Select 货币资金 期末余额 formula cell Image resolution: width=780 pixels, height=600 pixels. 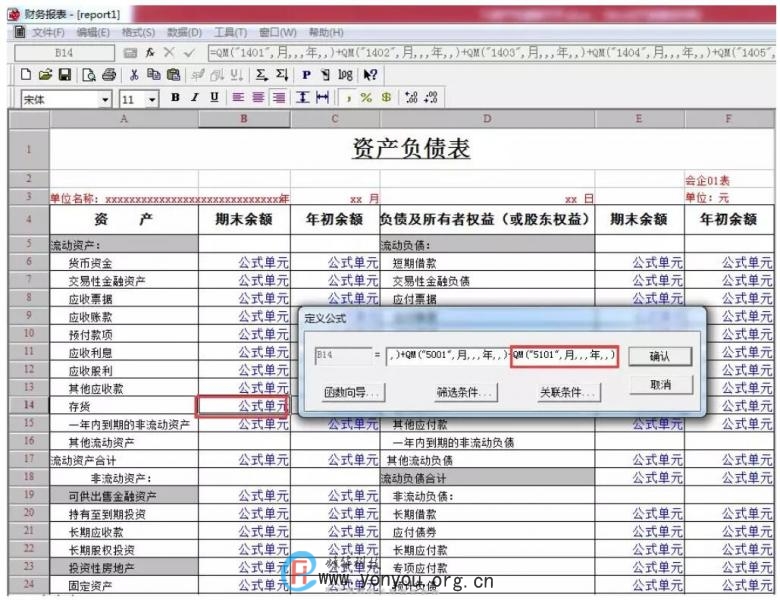[x=244, y=262]
